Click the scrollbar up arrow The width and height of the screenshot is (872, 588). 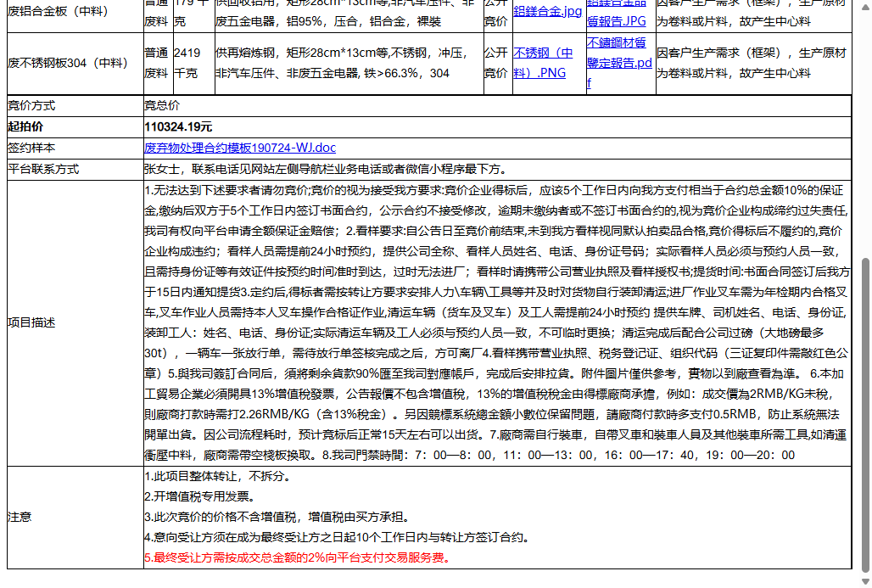pos(866,6)
